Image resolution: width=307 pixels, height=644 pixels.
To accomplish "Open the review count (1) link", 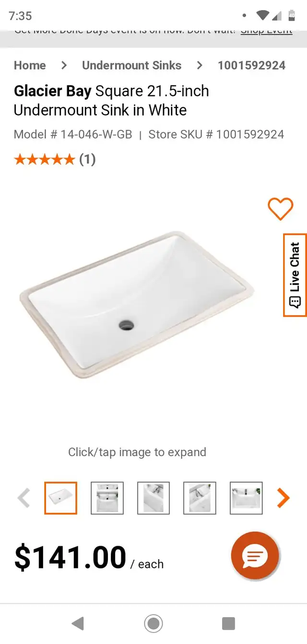I will pyautogui.click(x=87, y=159).
